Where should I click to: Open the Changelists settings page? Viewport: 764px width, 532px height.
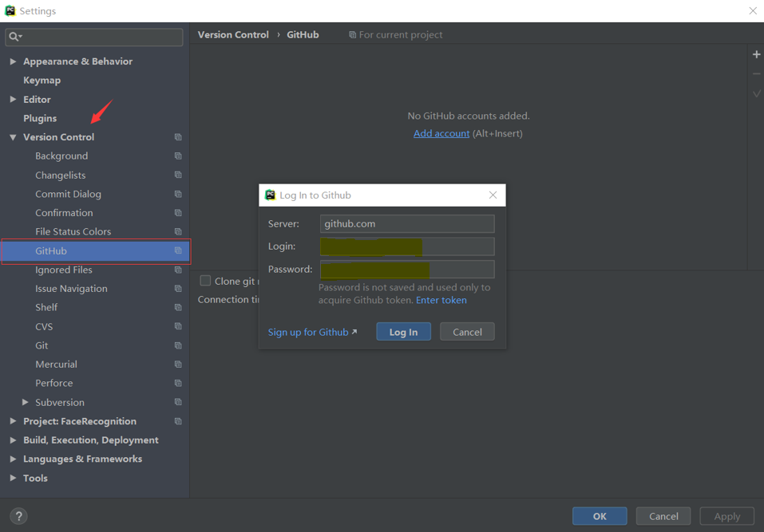click(x=61, y=175)
